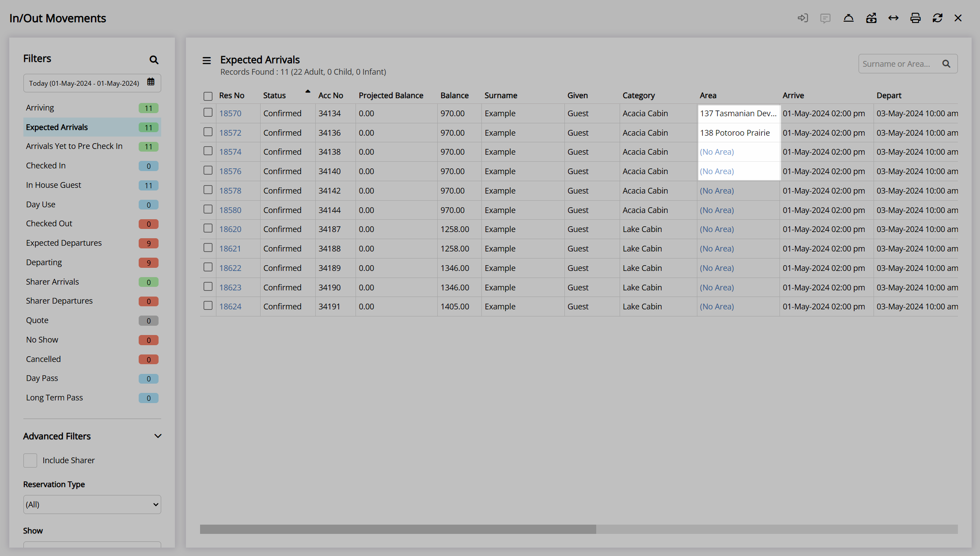Click the Surname or Area search magnifier

coord(946,64)
